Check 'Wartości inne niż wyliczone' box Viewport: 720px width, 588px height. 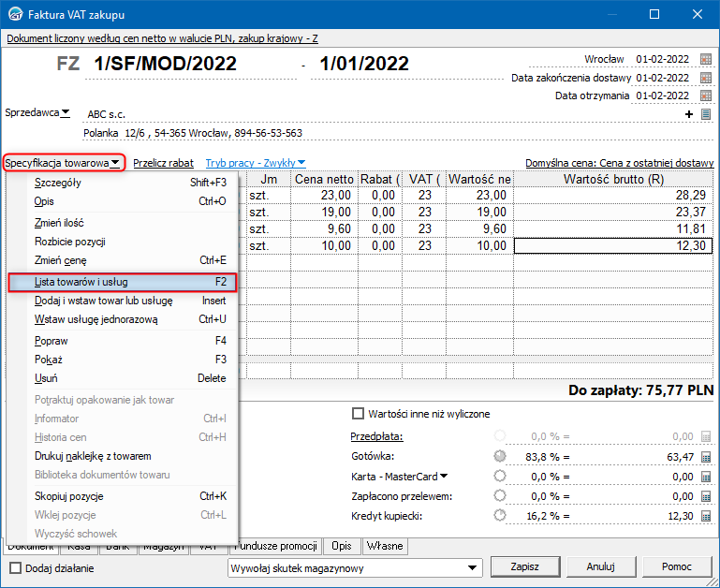(357, 414)
